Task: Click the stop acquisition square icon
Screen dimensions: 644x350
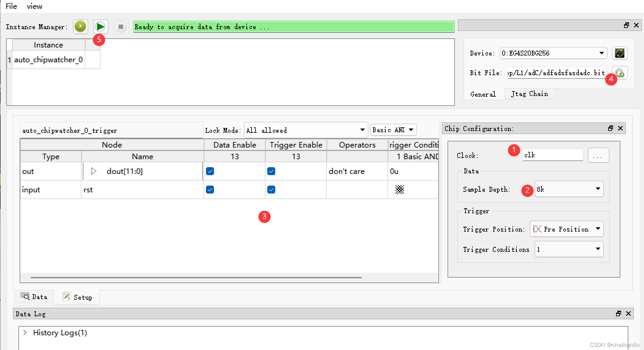Action: pyautogui.click(x=120, y=27)
